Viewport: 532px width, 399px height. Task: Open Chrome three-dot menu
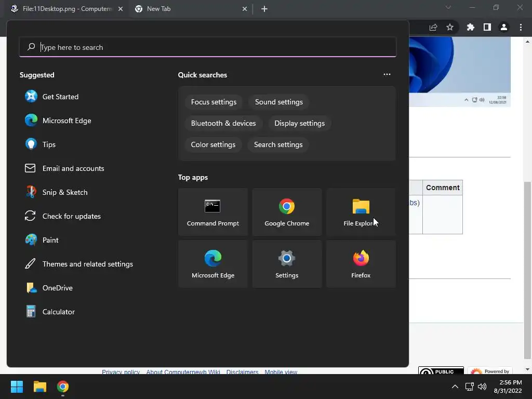[521, 27]
